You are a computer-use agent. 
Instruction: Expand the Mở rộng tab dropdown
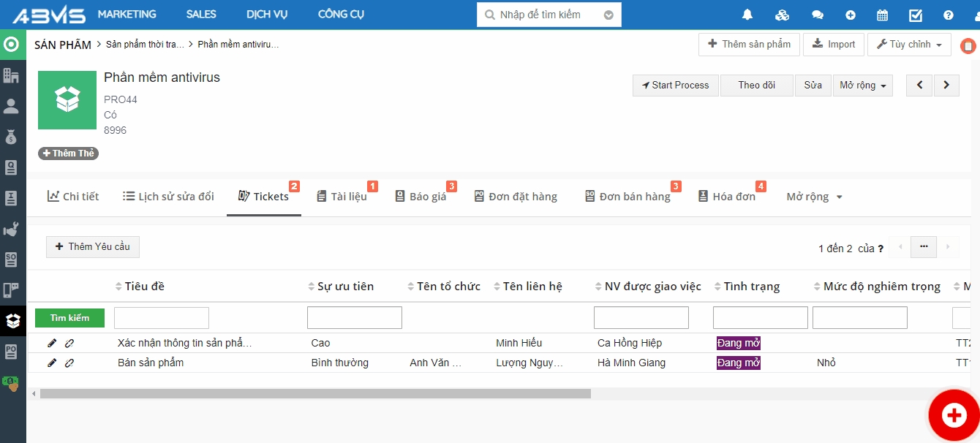[x=814, y=197]
